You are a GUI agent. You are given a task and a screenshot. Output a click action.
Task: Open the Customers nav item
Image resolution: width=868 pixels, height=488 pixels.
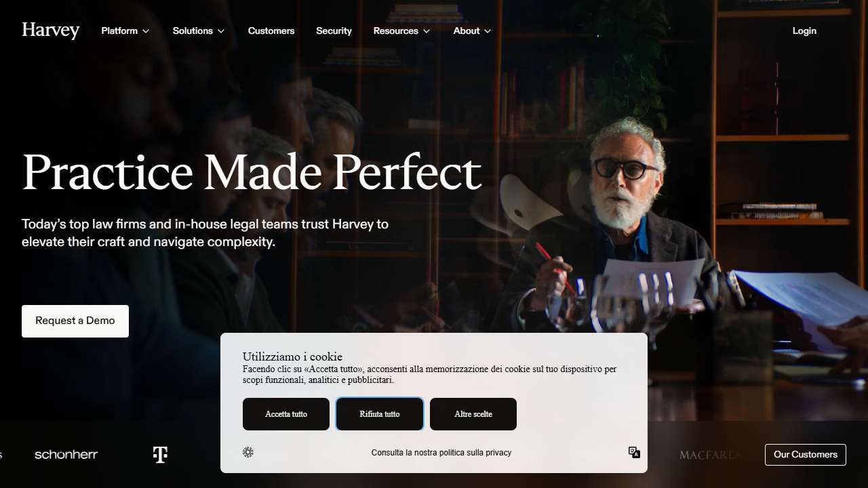[271, 30]
